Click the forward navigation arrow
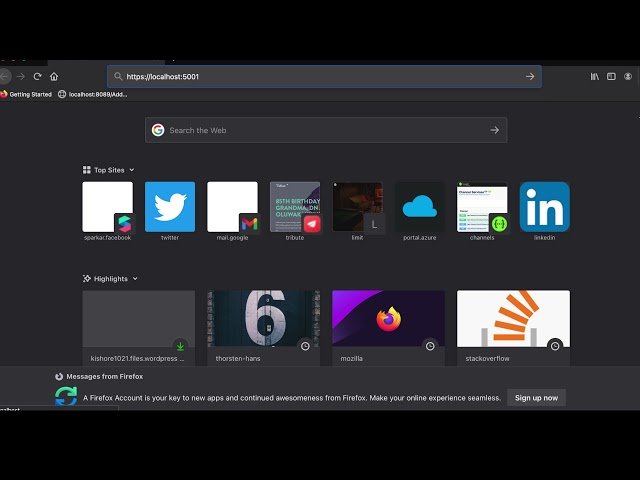Image resolution: width=640 pixels, height=480 pixels. (x=21, y=76)
